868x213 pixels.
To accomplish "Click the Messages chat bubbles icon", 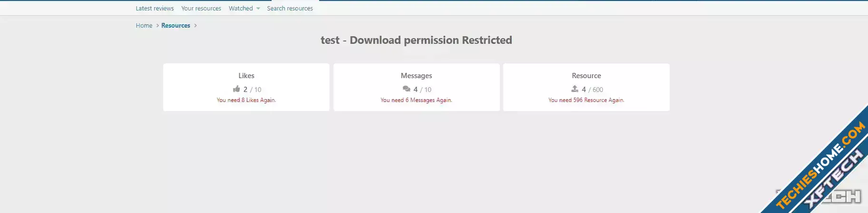I will click(x=406, y=89).
